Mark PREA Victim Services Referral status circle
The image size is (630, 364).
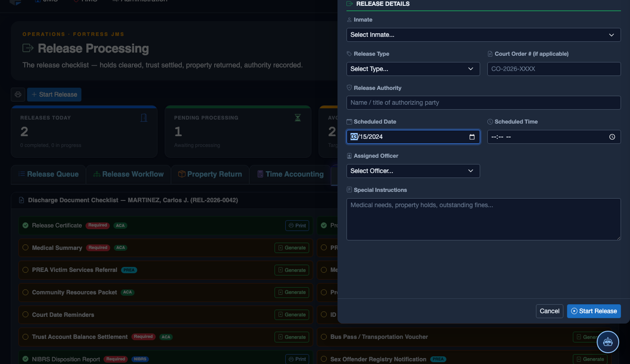point(26,270)
